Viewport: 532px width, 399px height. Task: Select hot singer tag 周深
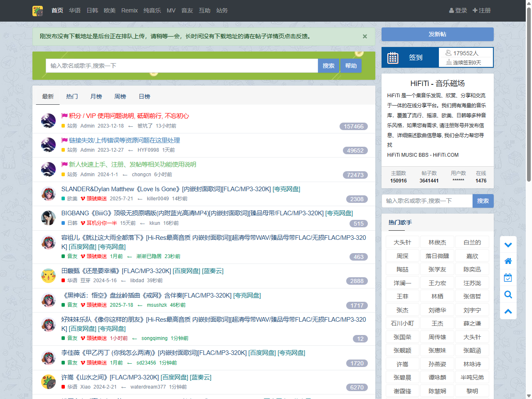click(402, 256)
